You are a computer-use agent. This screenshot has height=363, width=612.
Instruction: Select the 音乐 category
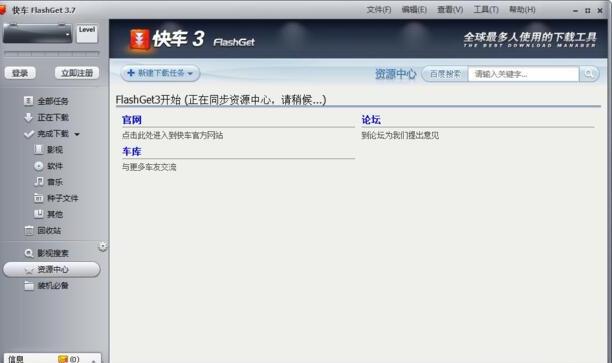(x=55, y=182)
